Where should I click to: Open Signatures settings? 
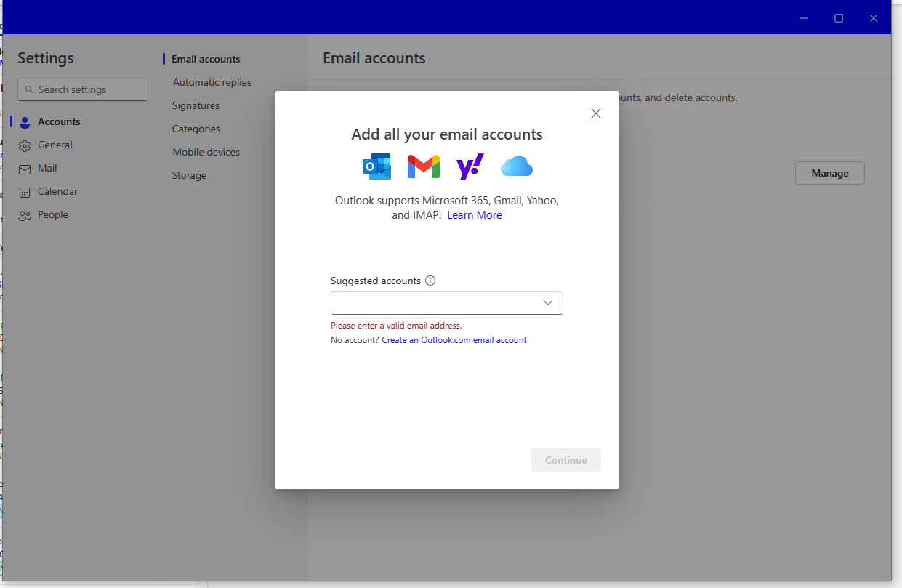tap(196, 105)
